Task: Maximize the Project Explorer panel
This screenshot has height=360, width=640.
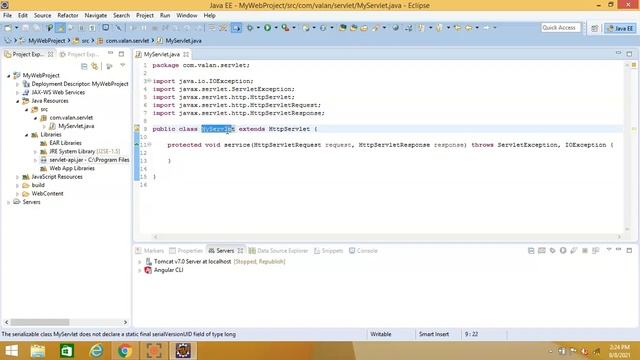Action: [x=121, y=54]
